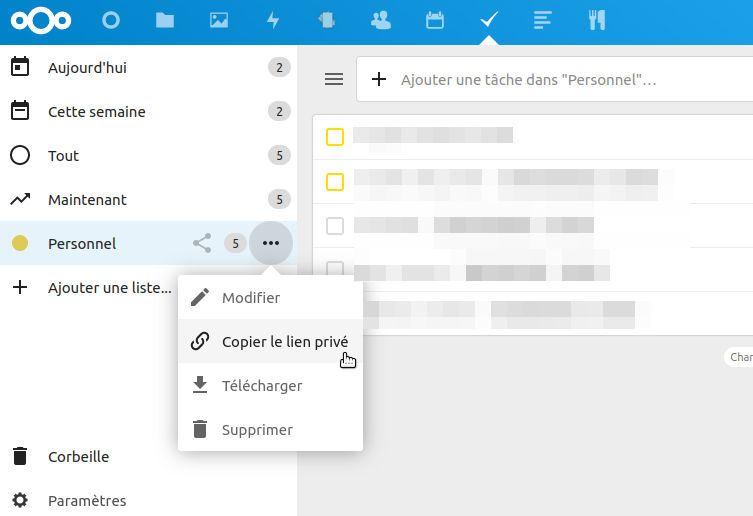
Task: Open the Files app folder icon
Action: [x=165, y=20]
